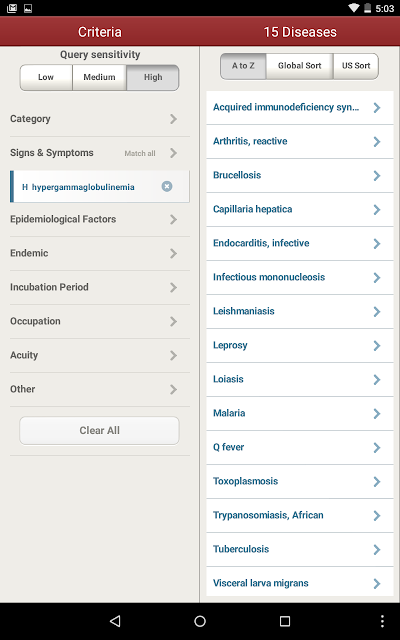Set query sensitivity to Medium
The width and height of the screenshot is (400, 640).
coord(99,77)
